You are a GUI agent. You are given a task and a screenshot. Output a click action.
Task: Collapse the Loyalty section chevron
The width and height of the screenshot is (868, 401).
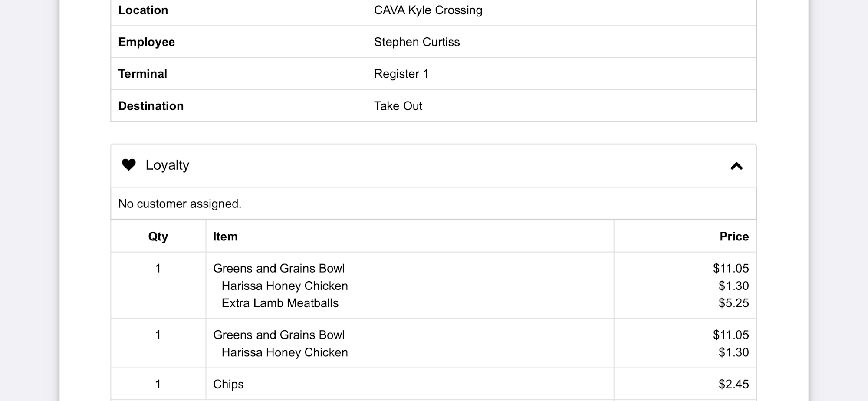[736, 166]
